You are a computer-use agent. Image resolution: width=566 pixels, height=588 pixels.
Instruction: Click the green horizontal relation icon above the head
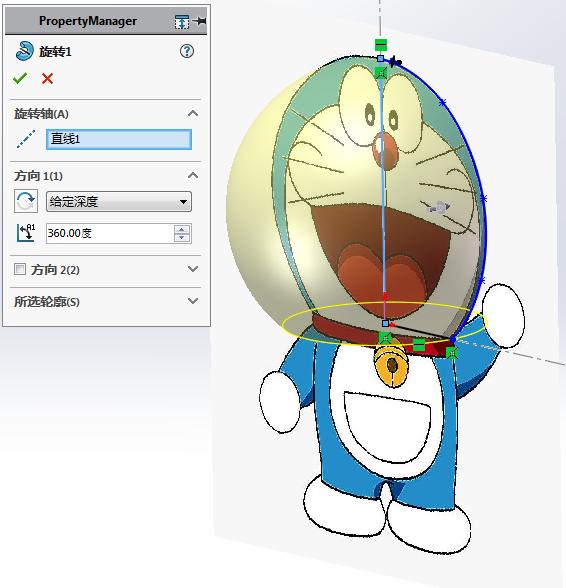(381, 45)
